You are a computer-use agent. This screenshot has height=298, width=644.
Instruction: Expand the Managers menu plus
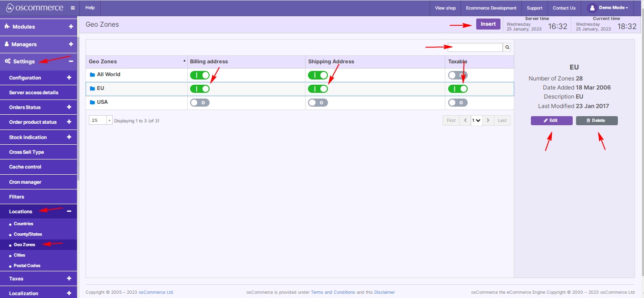71,44
